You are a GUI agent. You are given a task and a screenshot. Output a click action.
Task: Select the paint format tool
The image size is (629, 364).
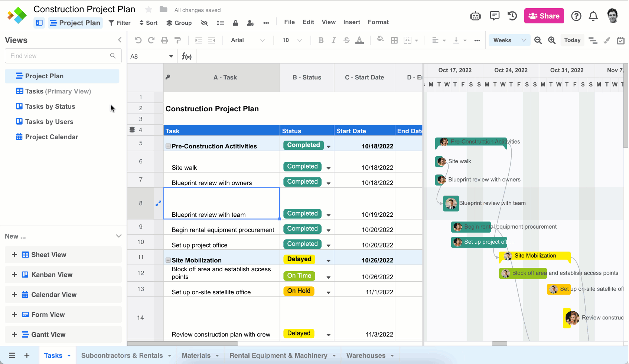point(178,40)
